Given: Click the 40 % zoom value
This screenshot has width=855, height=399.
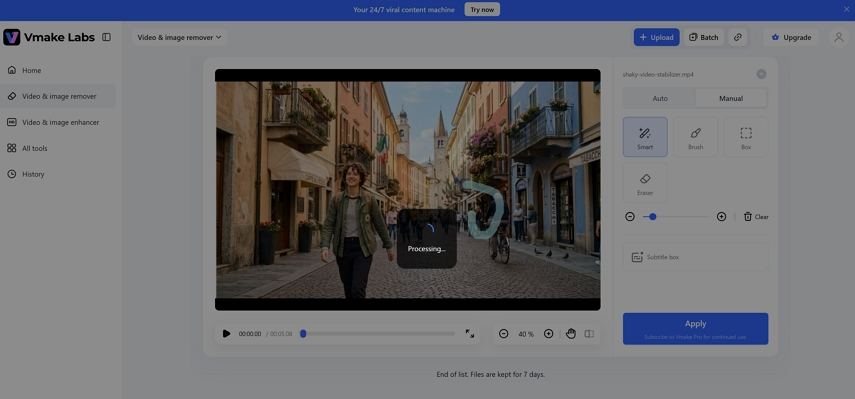Looking at the screenshot, I should (x=526, y=334).
